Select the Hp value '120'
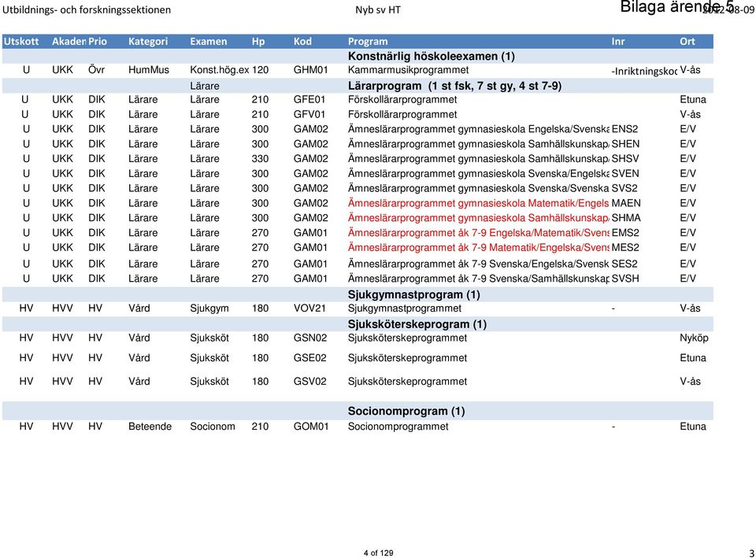The height and width of the screenshot is (558, 756). [261, 70]
